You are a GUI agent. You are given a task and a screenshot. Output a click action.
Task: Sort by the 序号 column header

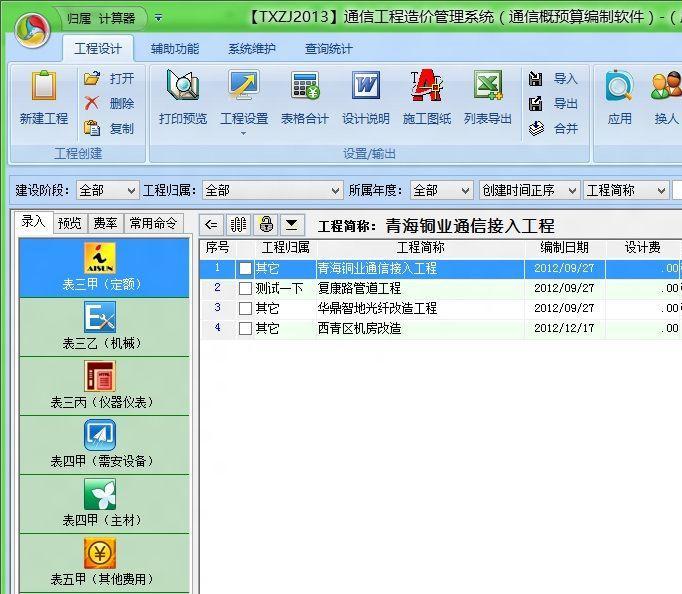pos(217,247)
